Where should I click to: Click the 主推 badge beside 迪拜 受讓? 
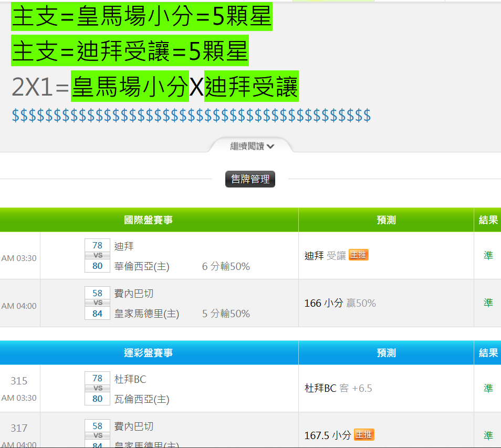(358, 255)
